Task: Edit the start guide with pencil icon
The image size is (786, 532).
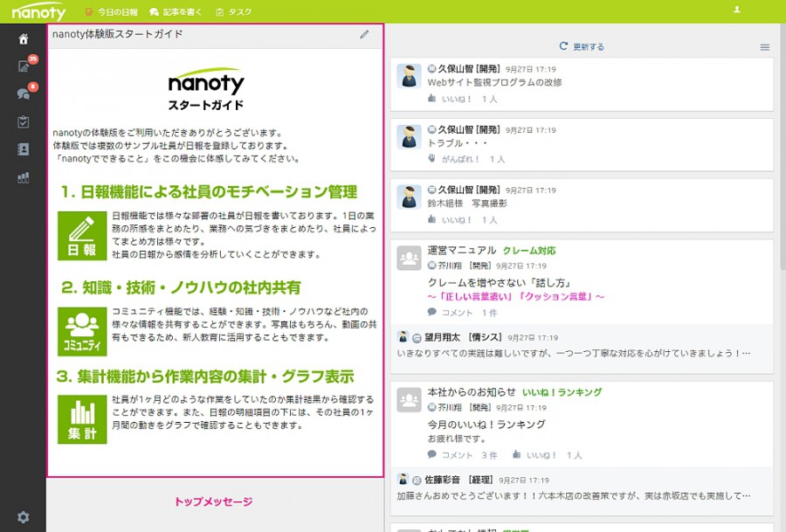Action: 364,34
